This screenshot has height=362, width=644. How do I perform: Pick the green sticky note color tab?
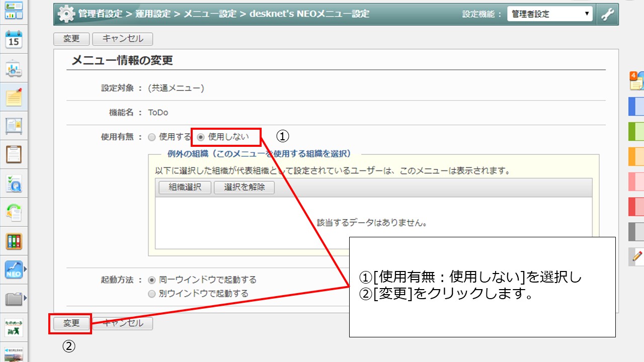pos(636,132)
